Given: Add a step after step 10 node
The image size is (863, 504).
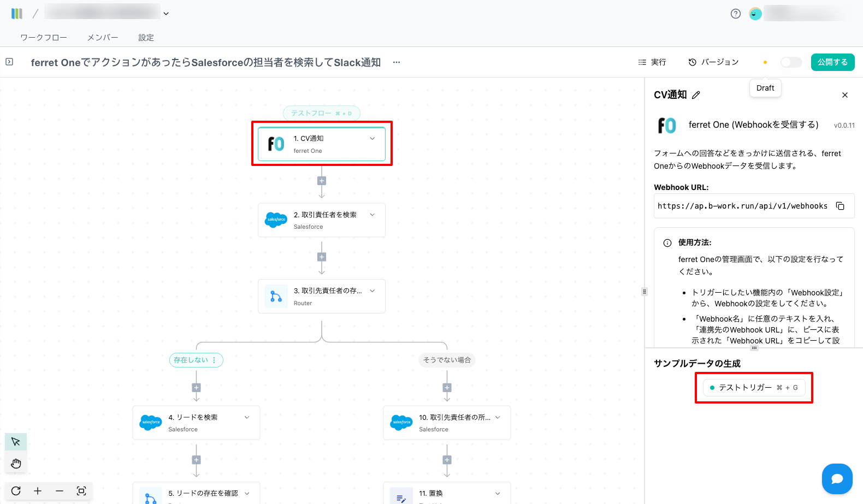Looking at the screenshot, I should pos(447,460).
